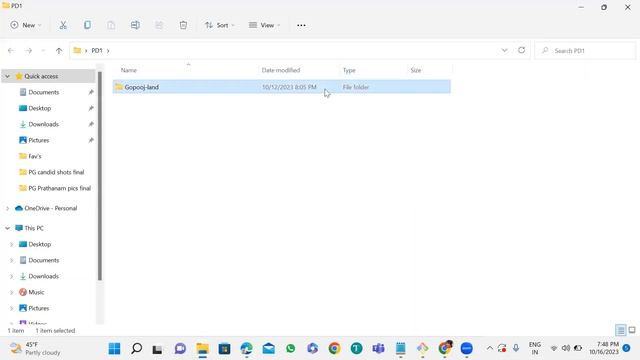Click the Share toolbar icon
The height and width of the screenshot is (360, 640).
click(x=159, y=25)
